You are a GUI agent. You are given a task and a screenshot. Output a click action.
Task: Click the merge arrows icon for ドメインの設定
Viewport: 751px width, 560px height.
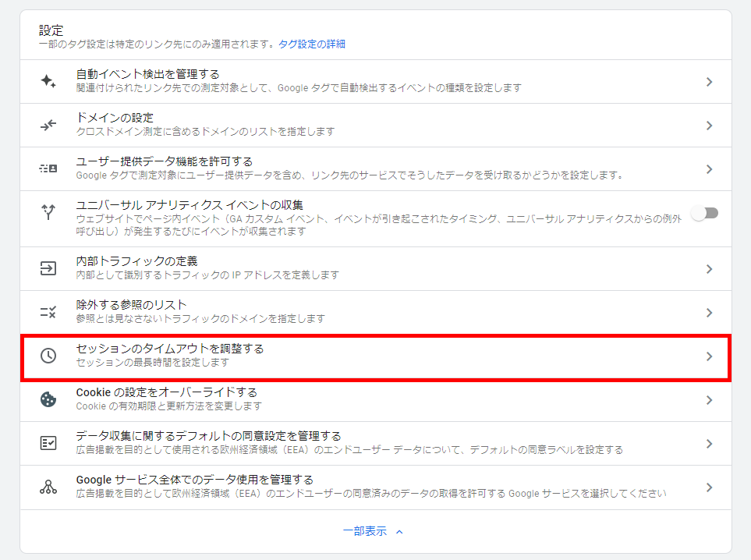48,125
